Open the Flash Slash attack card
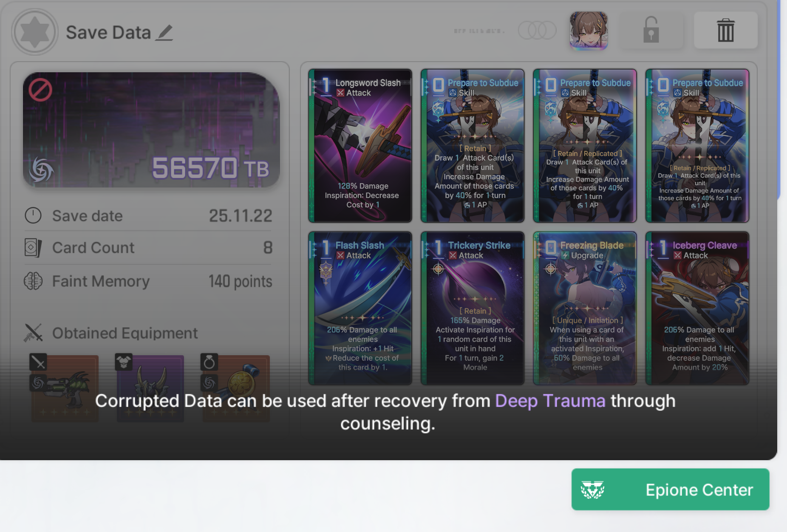 [x=360, y=308]
